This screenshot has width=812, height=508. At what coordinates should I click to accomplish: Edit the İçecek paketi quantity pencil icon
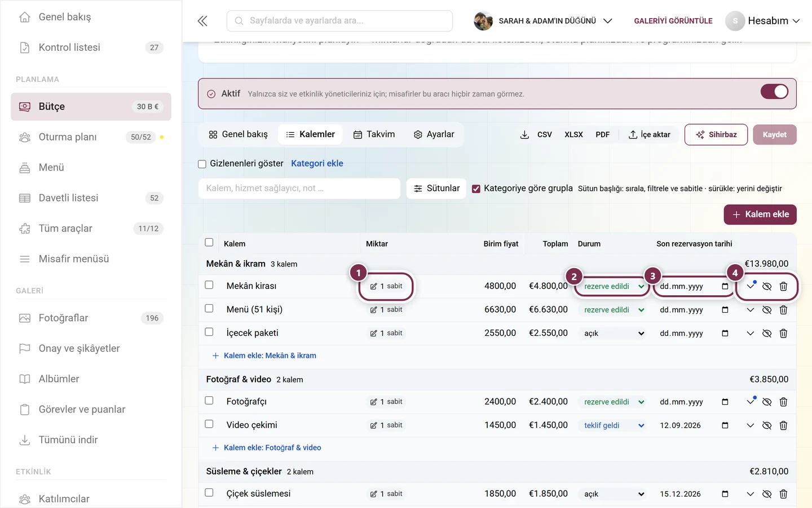click(373, 333)
